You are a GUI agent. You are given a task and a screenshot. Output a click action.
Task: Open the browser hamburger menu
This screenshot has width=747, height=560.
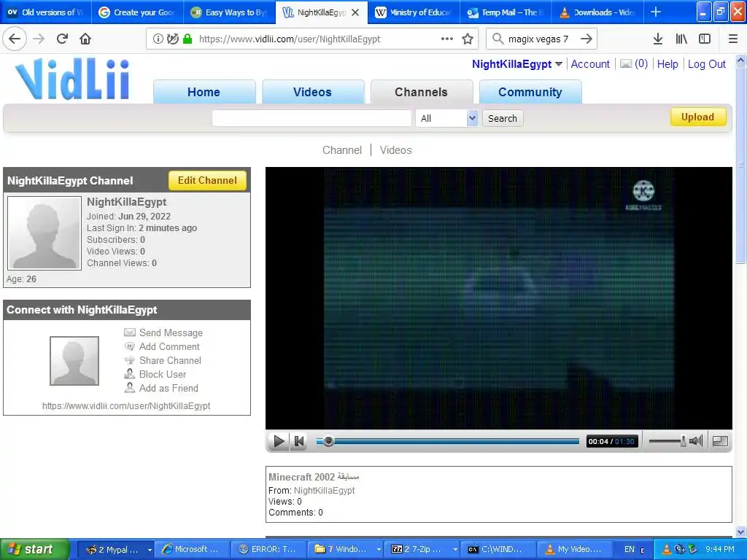pos(733,39)
